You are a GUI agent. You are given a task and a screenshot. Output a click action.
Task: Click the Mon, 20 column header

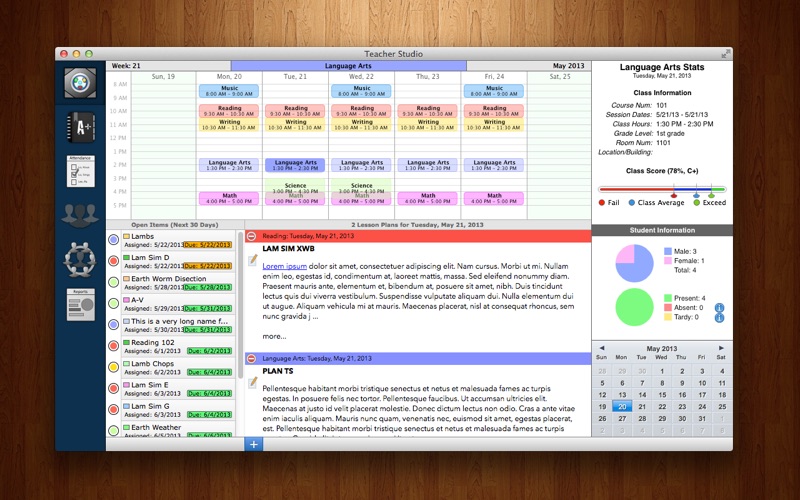coord(229,77)
